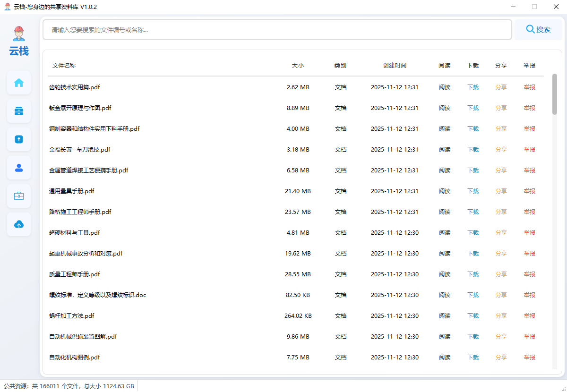
Task: Click the square upload arrow sidebar icon
Action: 19,139
